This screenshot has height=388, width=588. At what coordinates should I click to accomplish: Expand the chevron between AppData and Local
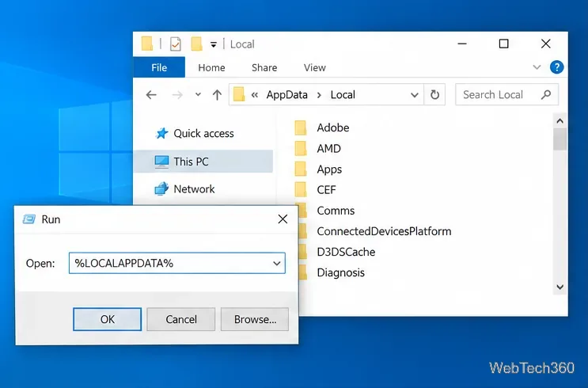[x=319, y=95]
